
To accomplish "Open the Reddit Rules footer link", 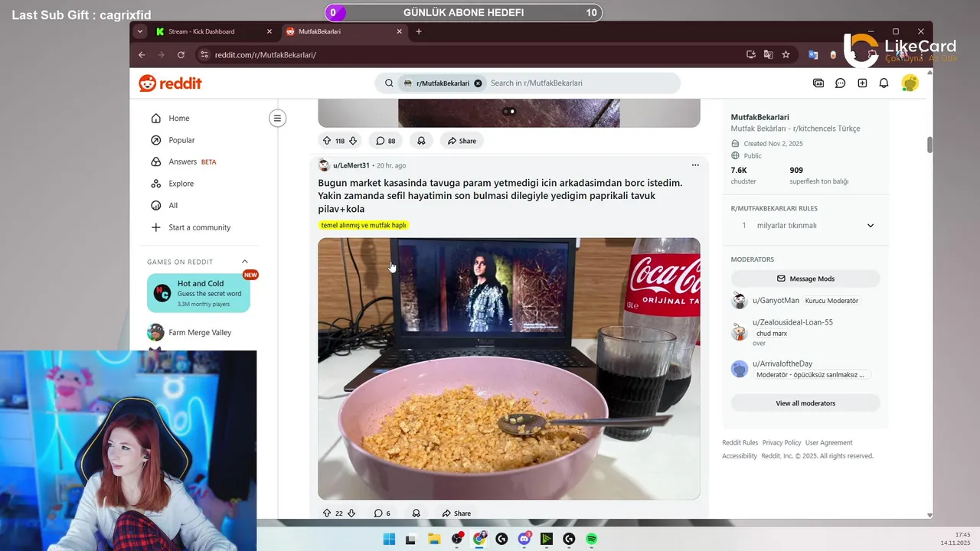I will click(740, 443).
